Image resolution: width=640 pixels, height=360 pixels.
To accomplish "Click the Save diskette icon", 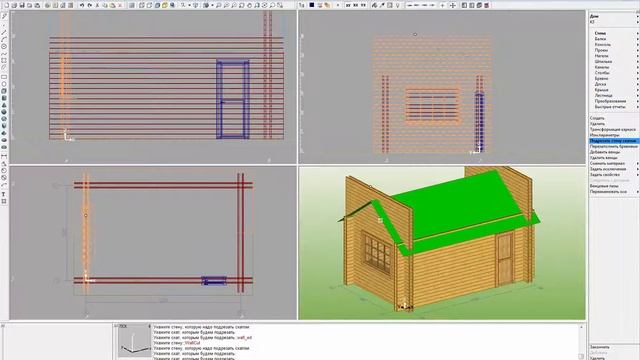I will [22, 5].
